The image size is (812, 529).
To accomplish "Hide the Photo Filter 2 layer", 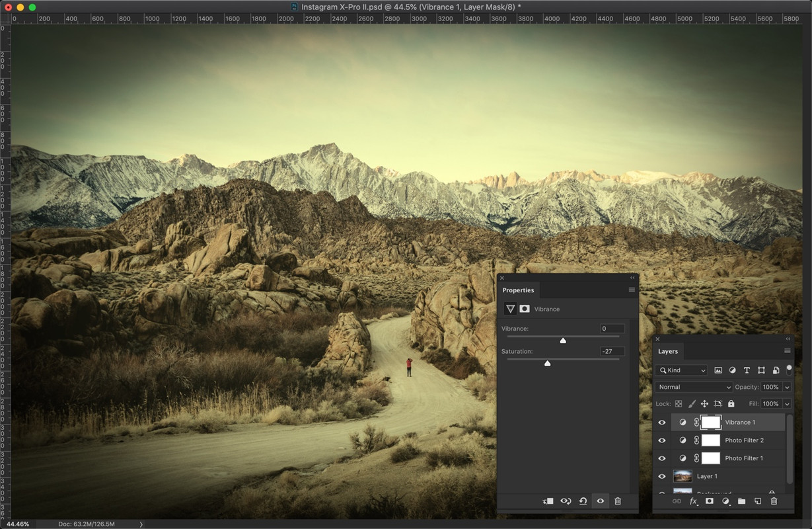I will [662, 440].
